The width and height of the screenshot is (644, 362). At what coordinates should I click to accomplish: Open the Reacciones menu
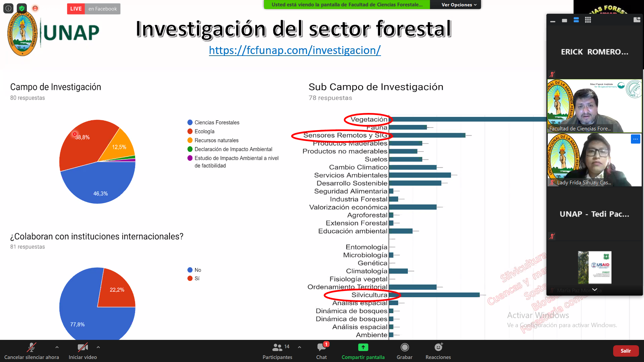[x=438, y=351]
